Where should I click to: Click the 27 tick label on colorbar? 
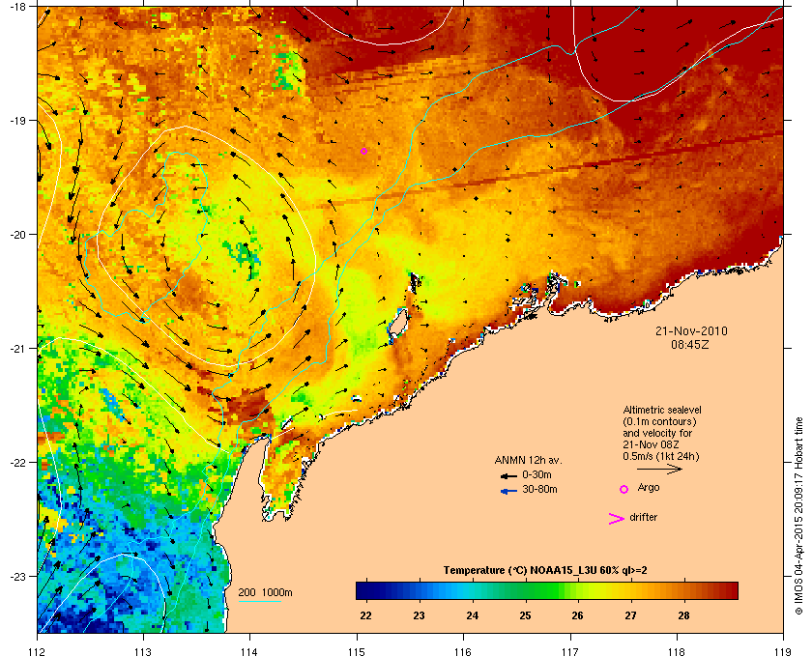click(x=630, y=615)
